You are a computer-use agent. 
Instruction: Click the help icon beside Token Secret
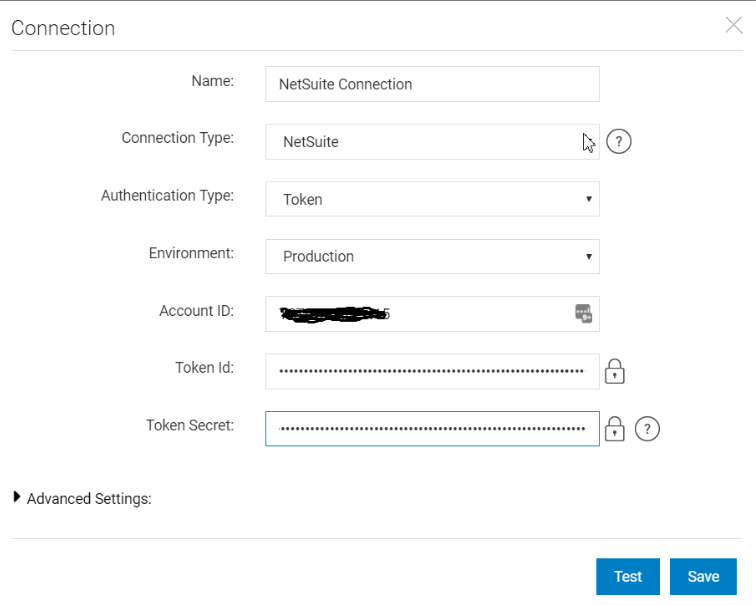(647, 429)
